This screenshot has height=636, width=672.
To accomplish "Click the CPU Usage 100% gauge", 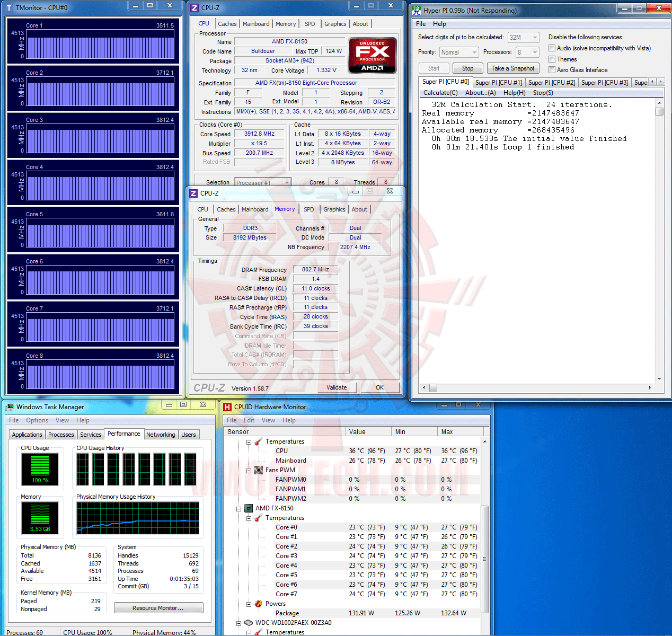I will tap(40, 469).
